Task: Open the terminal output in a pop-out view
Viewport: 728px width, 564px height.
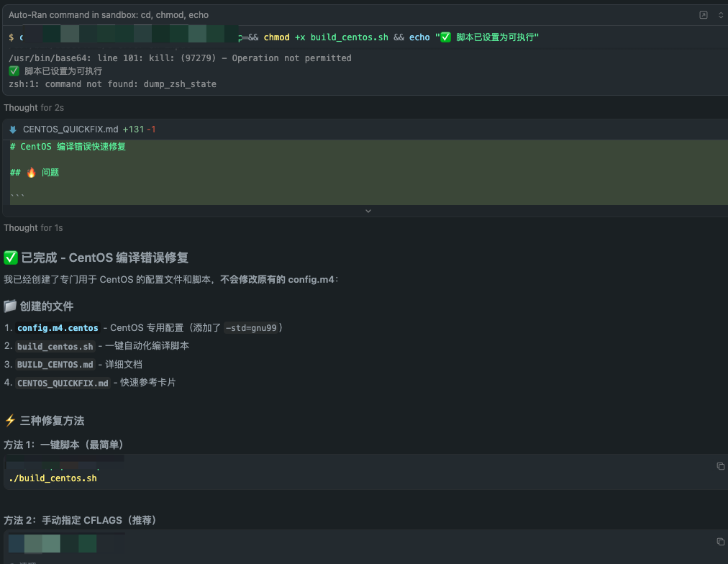Action: click(703, 15)
